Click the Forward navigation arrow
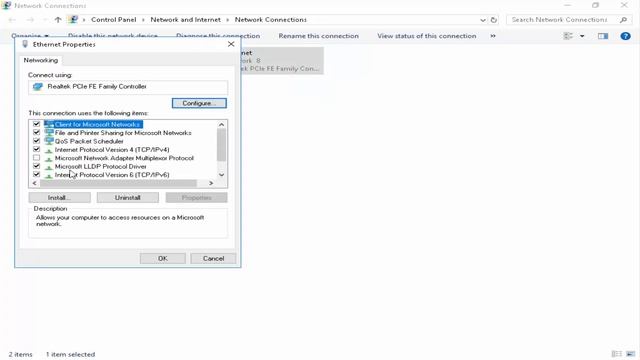The width and height of the screenshot is (640, 360). tap(30, 20)
